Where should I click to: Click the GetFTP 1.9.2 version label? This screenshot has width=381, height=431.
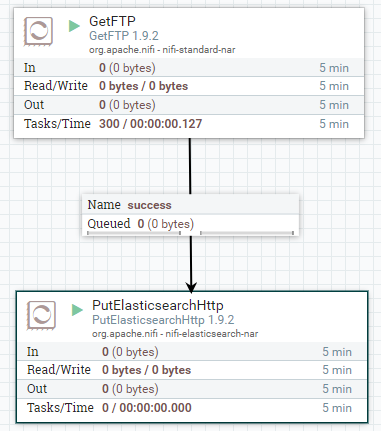124,36
